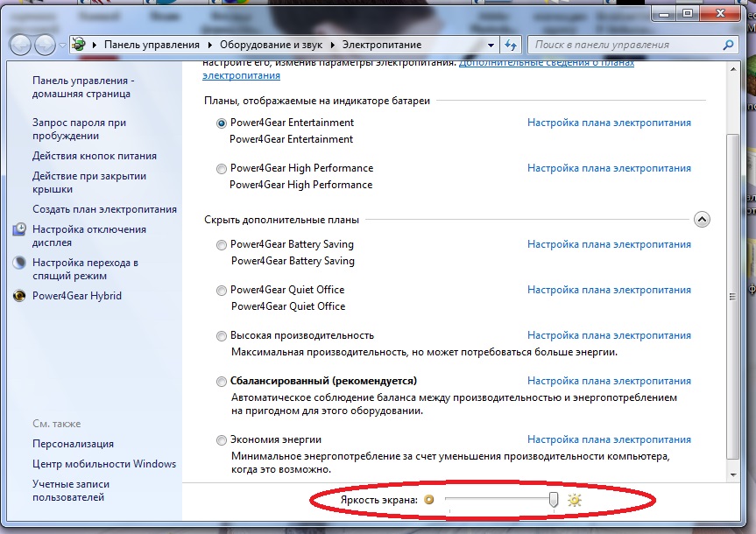Viewport: 756px width, 534px height.
Task: Open recent pages dropdown next to Forward button
Action: tap(62, 46)
